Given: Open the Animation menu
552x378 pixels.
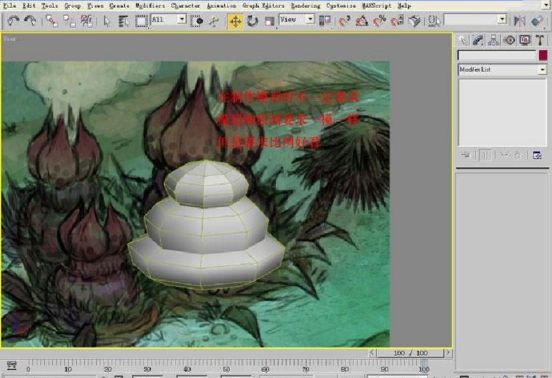Looking at the screenshot, I should point(221,6).
